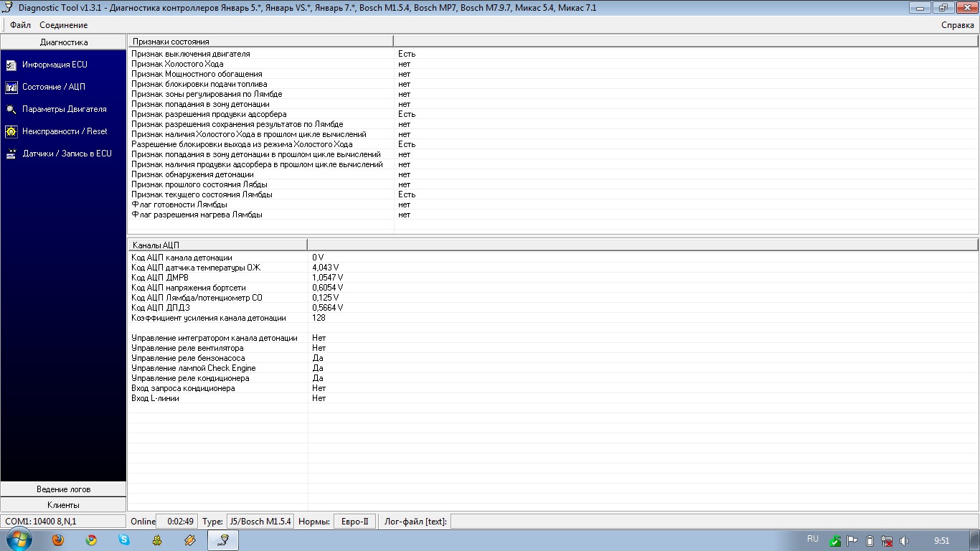The width and height of the screenshot is (980, 551).
Task: Open the Справка menu
Action: point(958,25)
